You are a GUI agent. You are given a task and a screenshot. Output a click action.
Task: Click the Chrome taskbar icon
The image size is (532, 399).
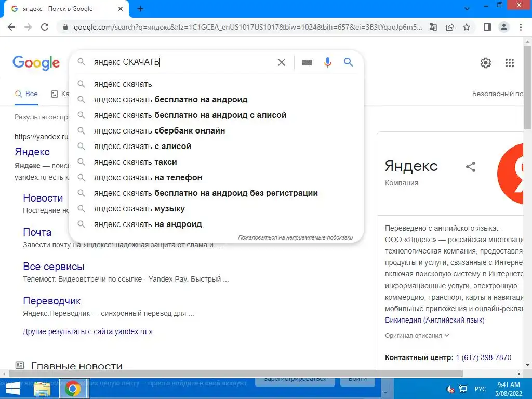pyautogui.click(x=73, y=389)
